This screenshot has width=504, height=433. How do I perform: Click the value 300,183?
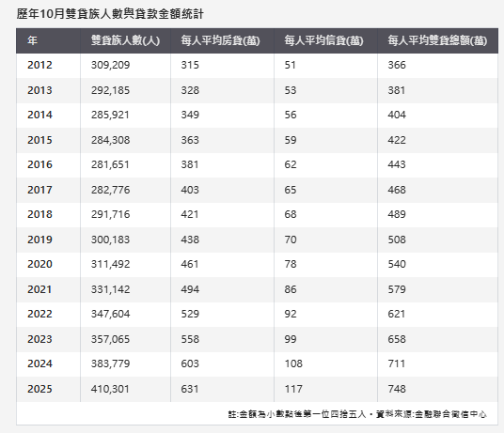coord(110,240)
